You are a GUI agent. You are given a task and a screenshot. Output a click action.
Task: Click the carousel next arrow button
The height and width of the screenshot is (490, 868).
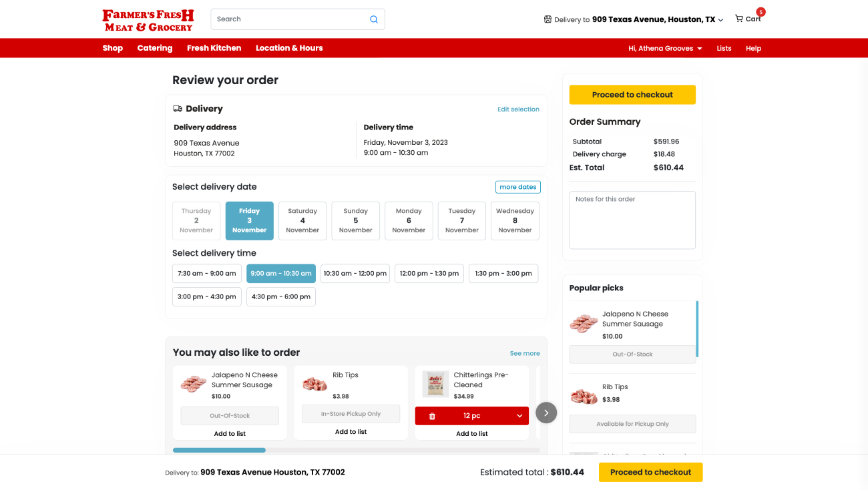[x=546, y=413]
